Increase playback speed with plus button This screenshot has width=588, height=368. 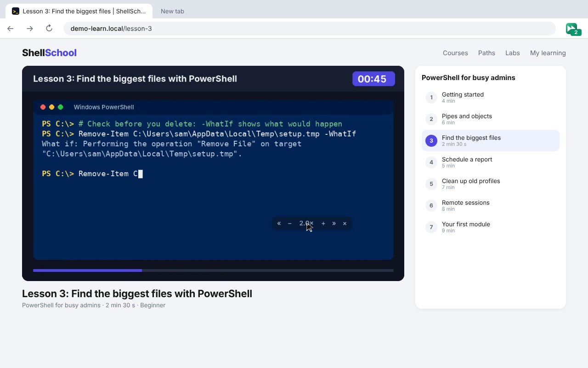323,224
